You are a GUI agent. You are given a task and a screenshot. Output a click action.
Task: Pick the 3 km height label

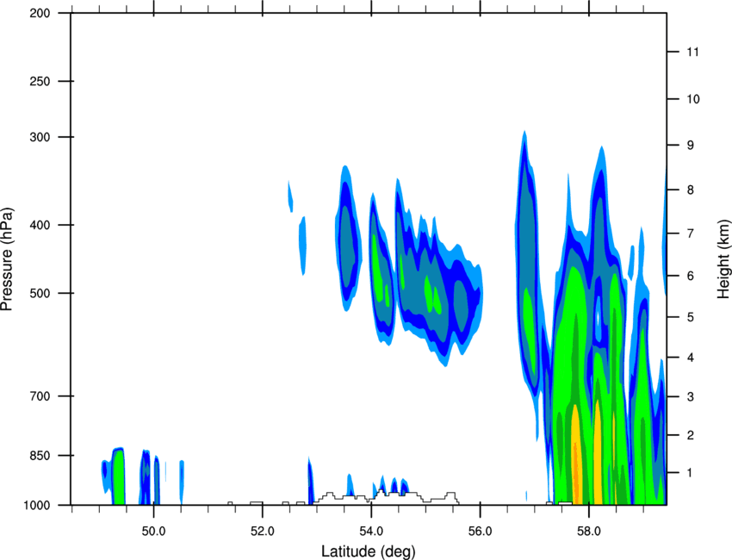[x=691, y=397]
